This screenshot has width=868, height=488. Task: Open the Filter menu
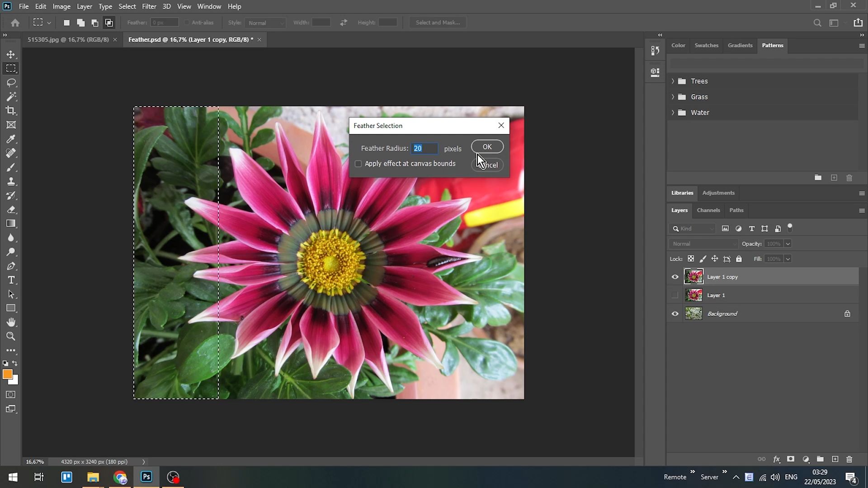coord(149,6)
